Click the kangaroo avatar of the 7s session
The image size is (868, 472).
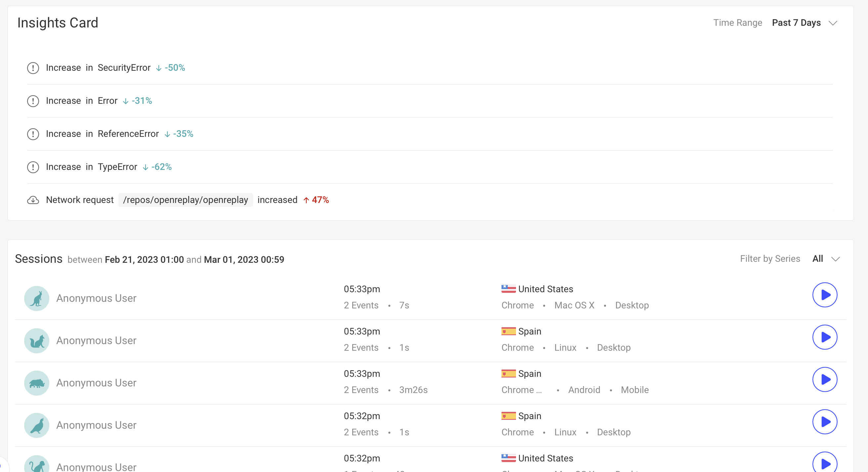tap(37, 298)
